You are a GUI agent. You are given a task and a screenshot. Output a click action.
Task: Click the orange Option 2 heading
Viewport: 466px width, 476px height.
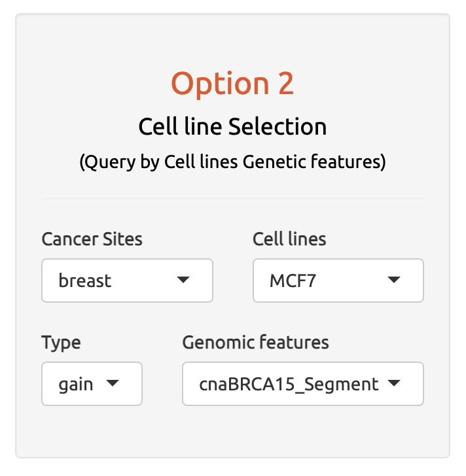pyautogui.click(x=232, y=84)
